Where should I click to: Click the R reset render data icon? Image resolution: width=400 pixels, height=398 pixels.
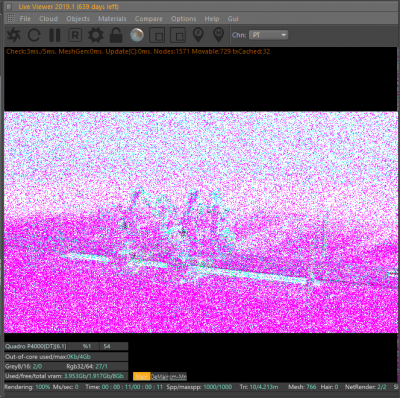tap(75, 35)
